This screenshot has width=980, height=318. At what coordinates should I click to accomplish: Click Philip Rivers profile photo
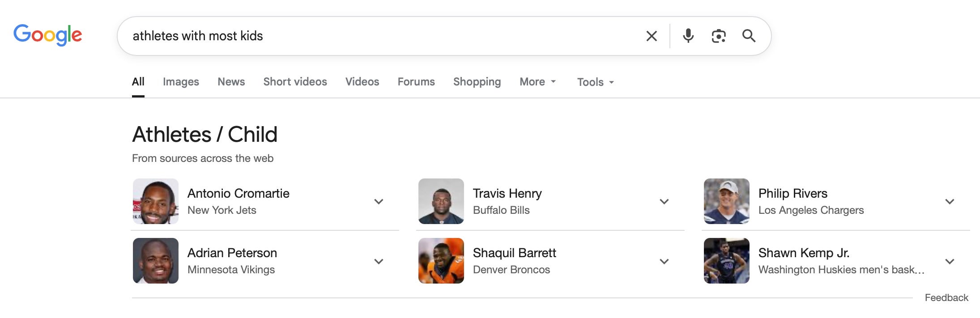(726, 201)
